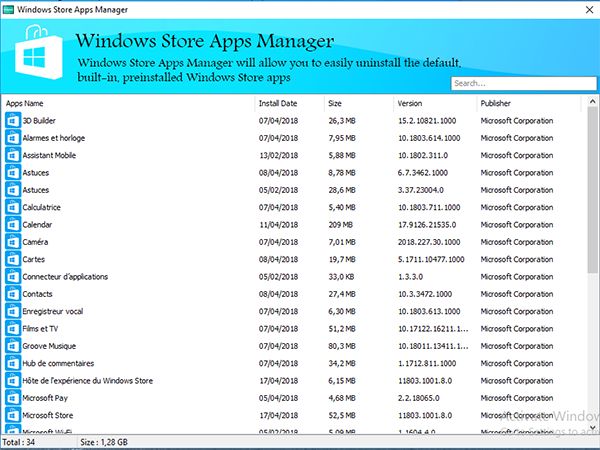Image resolution: width=600 pixels, height=450 pixels.
Task: Click the scrollbar down arrow
Action: click(592, 427)
